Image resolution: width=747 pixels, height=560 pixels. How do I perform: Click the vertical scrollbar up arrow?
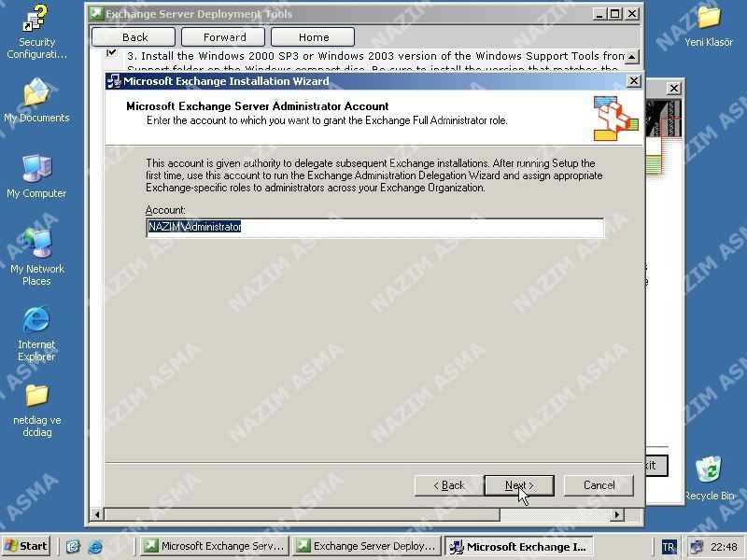(x=631, y=57)
